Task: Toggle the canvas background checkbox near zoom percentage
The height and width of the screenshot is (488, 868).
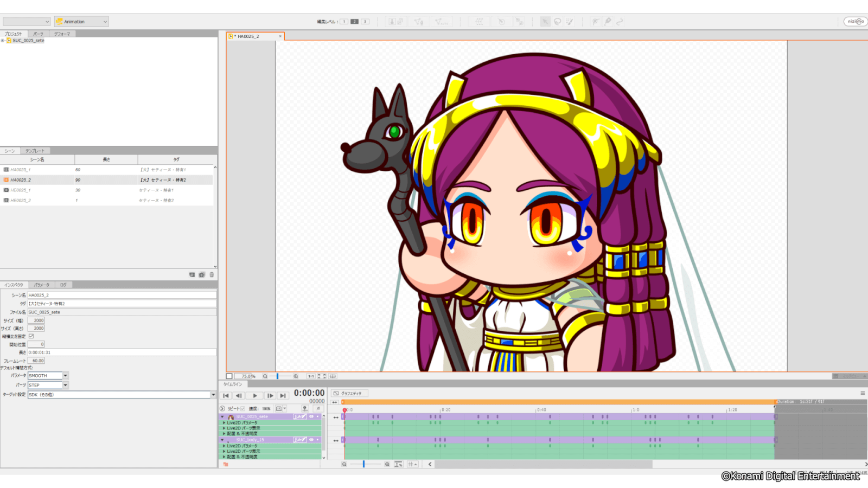Action: click(229, 376)
